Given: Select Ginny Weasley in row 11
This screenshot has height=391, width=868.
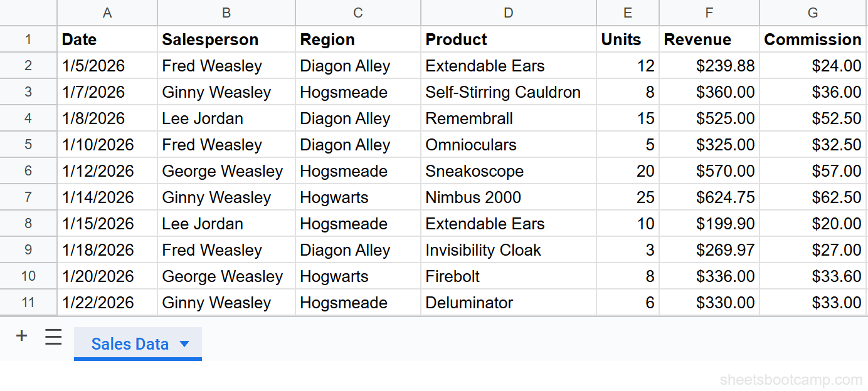Looking at the screenshot, I should coord(226,302).
